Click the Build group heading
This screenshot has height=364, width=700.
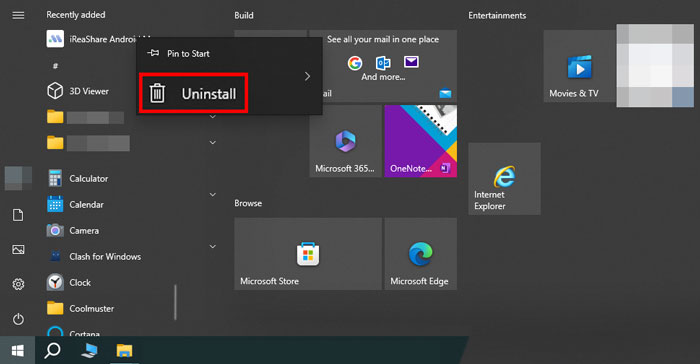tap(244, 16)
